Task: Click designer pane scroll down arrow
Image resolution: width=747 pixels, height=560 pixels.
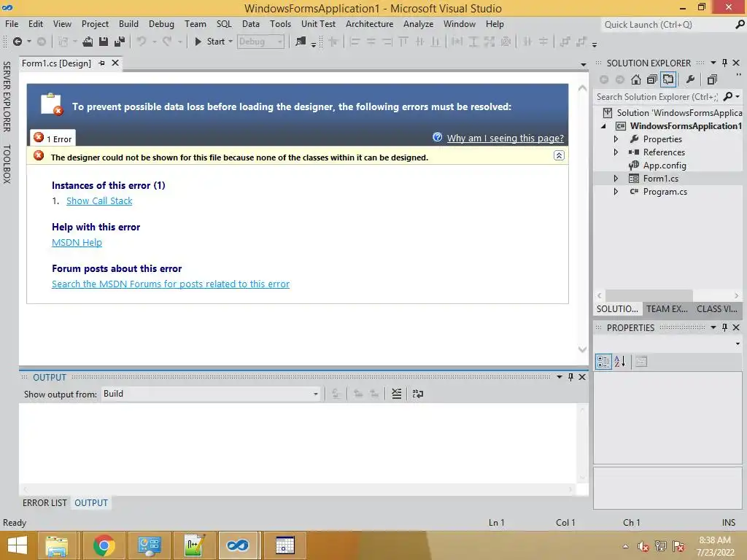Action: (582, 349)
